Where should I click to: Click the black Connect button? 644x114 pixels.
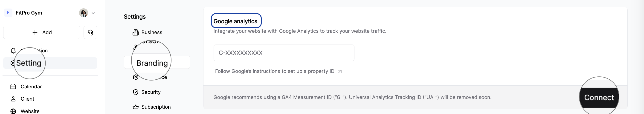[x=599, y=97]
